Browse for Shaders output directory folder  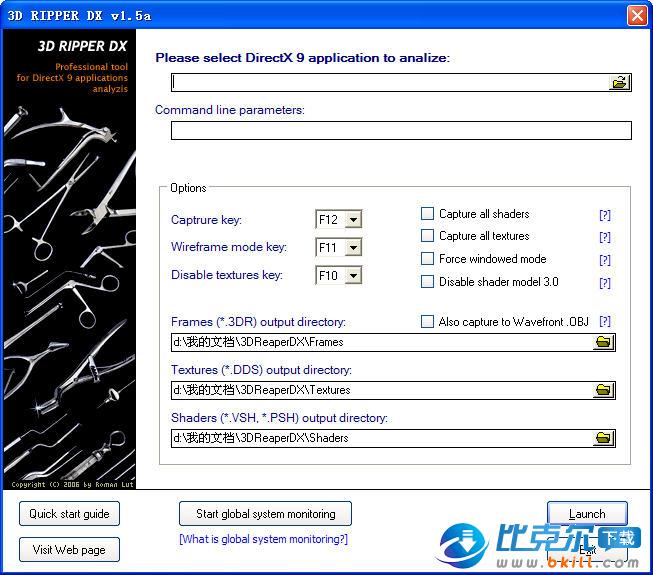point(603,438)
